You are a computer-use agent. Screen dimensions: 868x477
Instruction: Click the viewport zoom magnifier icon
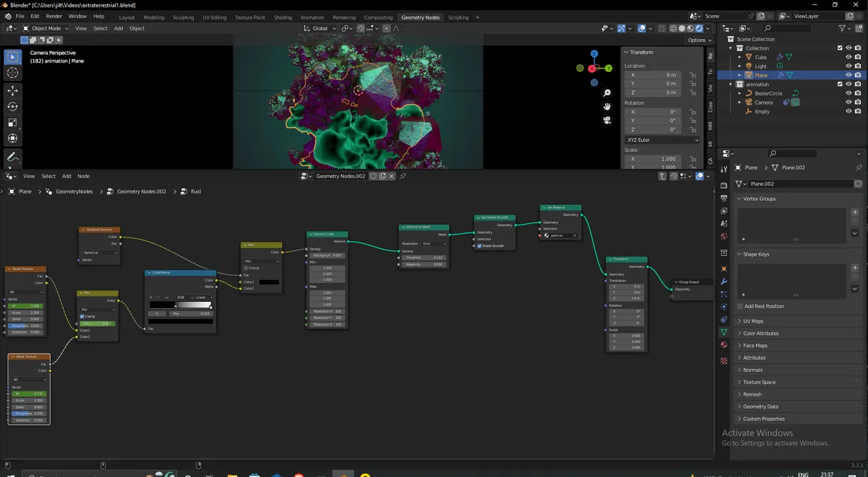click(x=608, y=93)
